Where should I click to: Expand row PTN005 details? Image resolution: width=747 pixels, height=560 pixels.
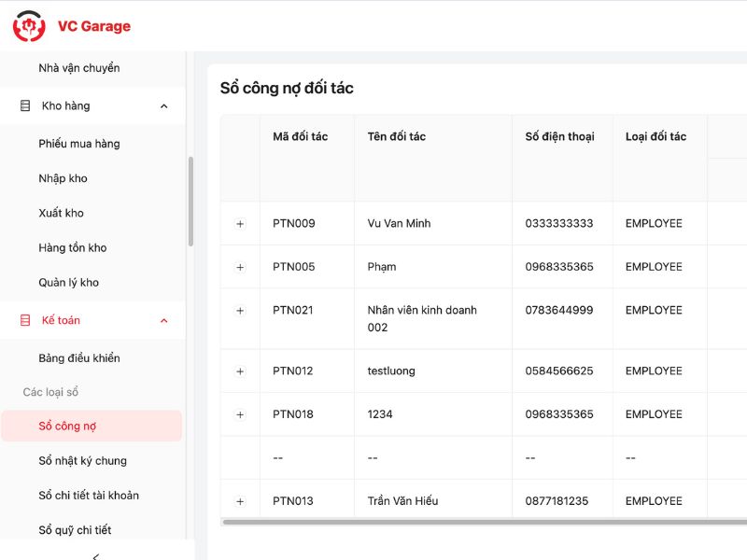click(240, 267)
